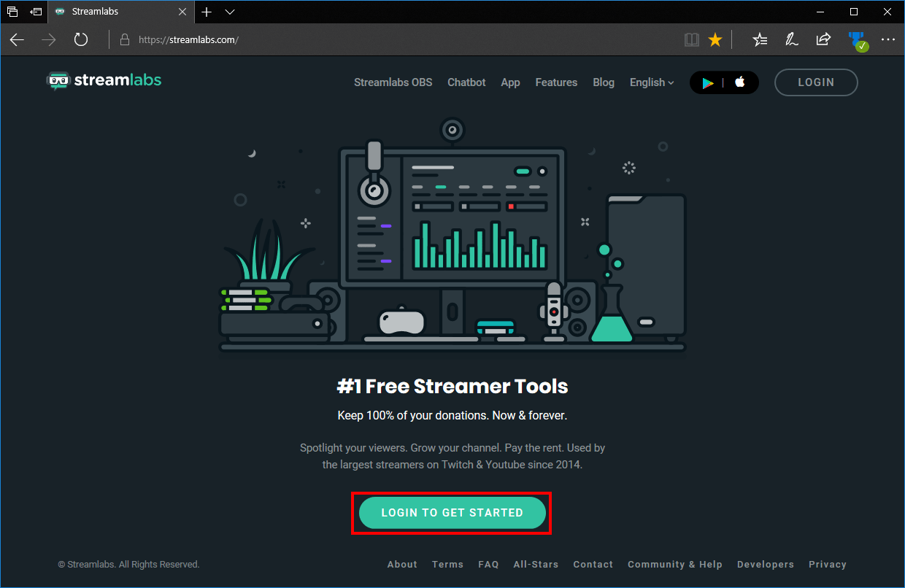
Task: Refresh the Streamlabs page
Action: [80, 39]
